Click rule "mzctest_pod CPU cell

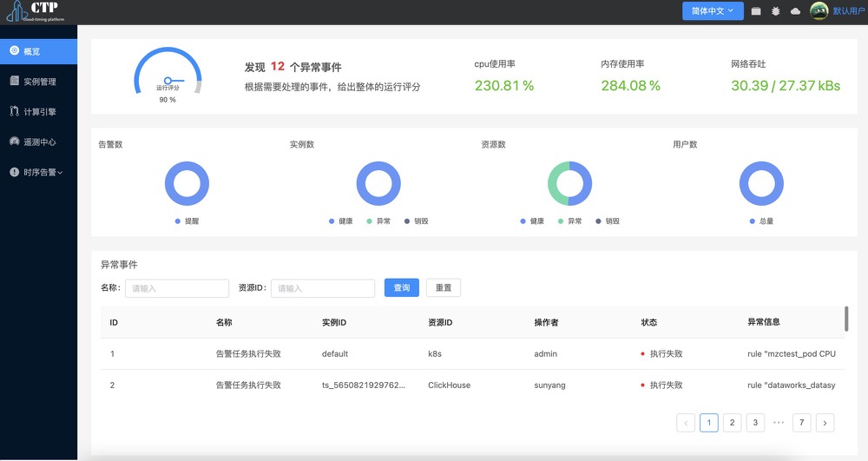pyautogui.click(x=792, y=353)
